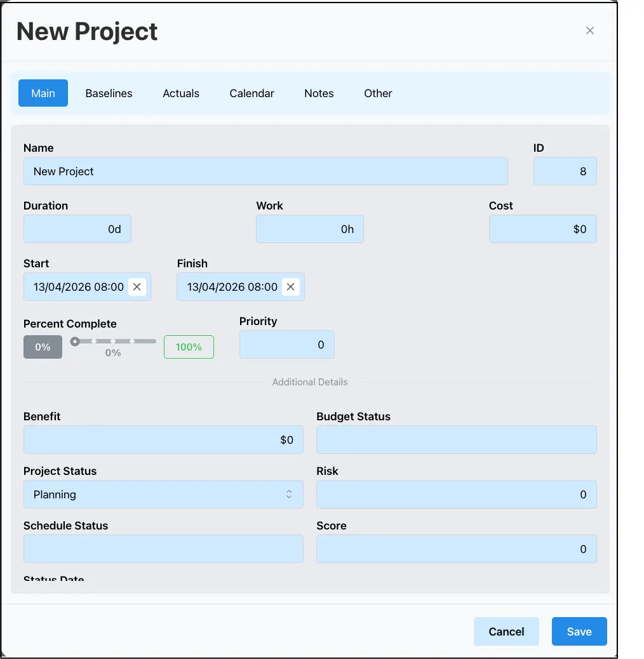Open the Notes tab
This screenshot has height=659, width=644.
319,93
